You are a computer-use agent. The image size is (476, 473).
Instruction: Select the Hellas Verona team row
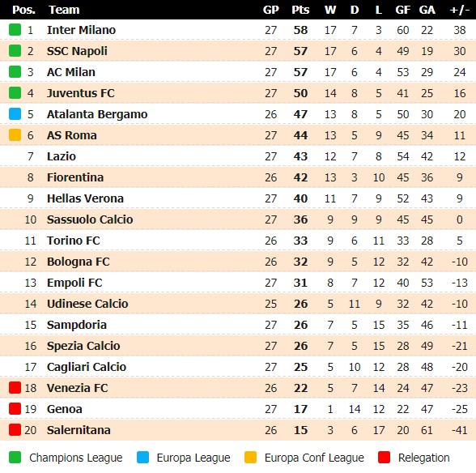point(238,198)
